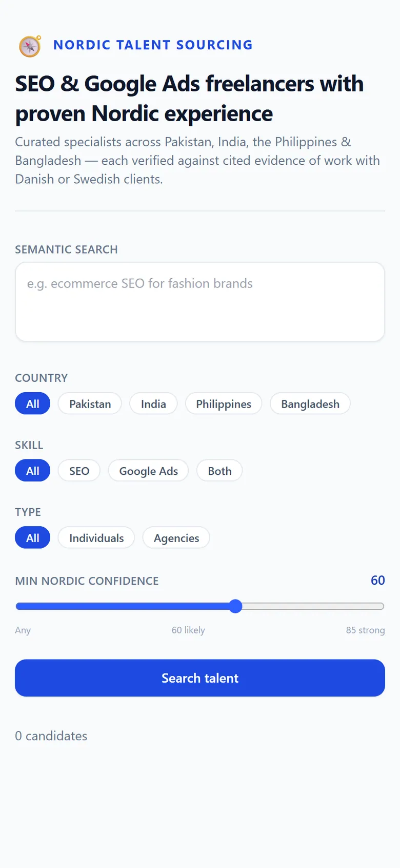Filter by SEO skill

(x=79, y=471)
